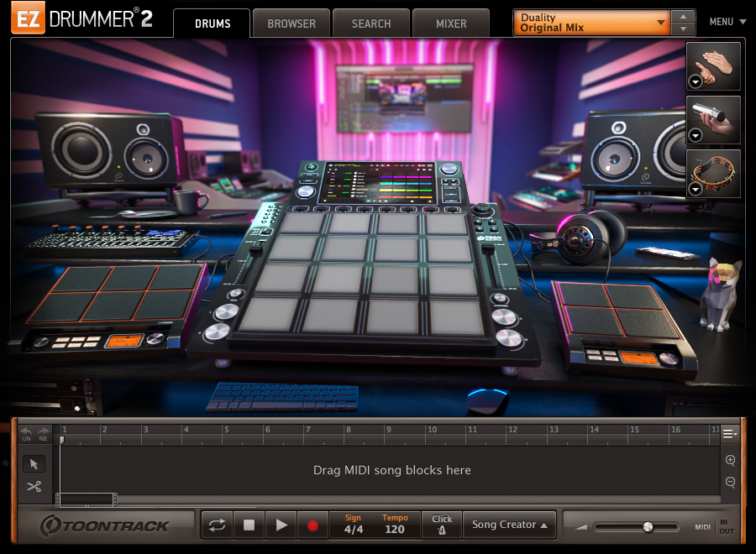Click bar 5 on the timeline ruler
Screen dimensions: 756x554
226,430
